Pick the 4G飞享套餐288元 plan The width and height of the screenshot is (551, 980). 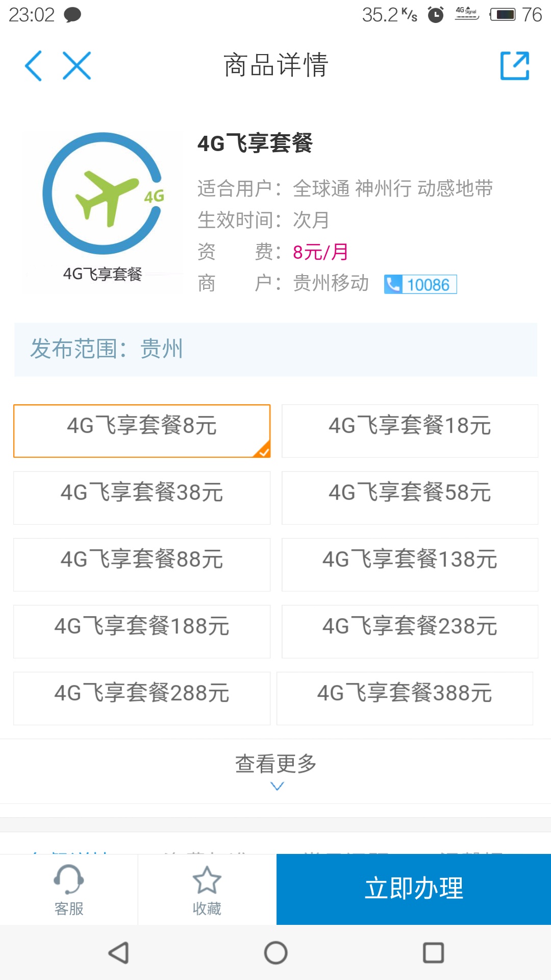tap(142, 698)
